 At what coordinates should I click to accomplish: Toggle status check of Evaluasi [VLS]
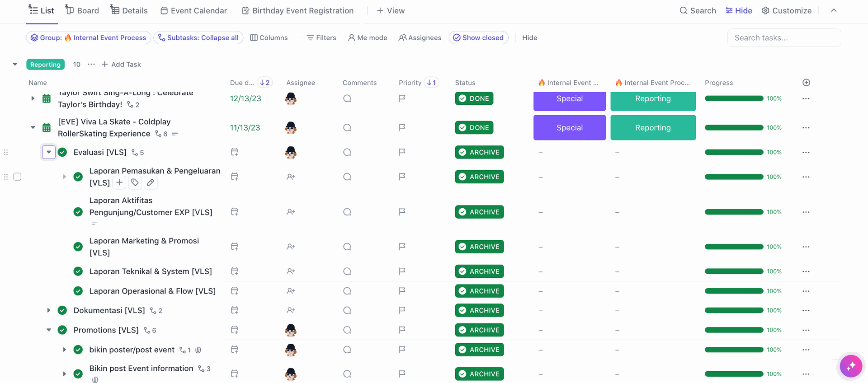[62, 152]
